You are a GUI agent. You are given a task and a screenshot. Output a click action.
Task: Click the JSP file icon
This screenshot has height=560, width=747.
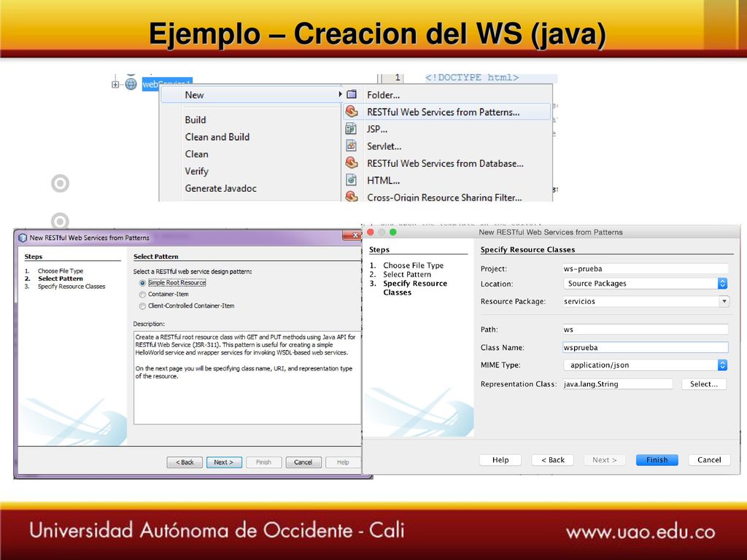point(351,128)
